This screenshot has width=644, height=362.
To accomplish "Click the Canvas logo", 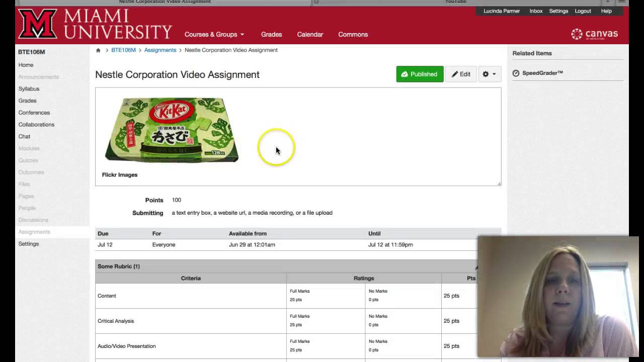I will 595,34.
